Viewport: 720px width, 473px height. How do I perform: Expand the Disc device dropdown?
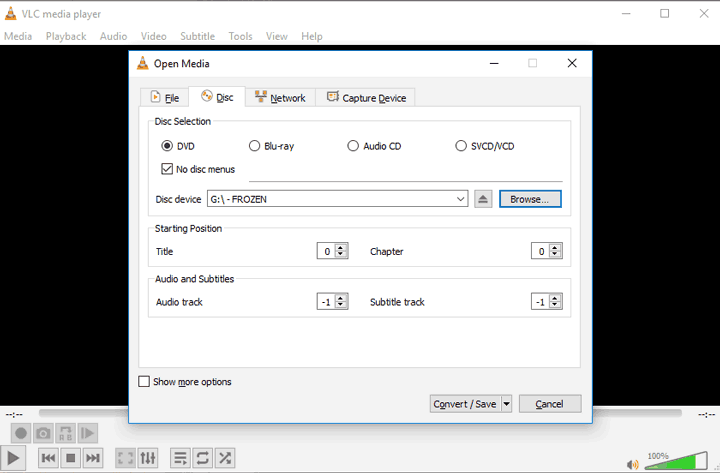click(460, 199)
